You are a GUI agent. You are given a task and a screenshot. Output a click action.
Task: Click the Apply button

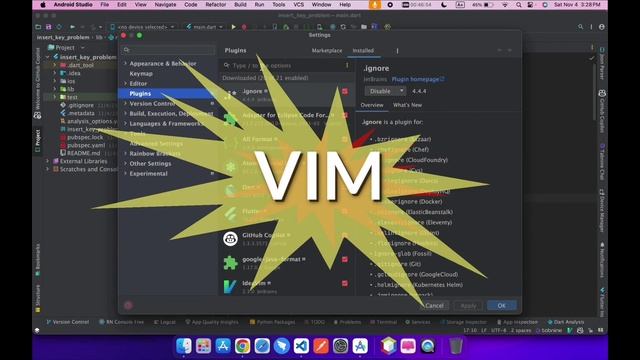[x=468, y=305]
